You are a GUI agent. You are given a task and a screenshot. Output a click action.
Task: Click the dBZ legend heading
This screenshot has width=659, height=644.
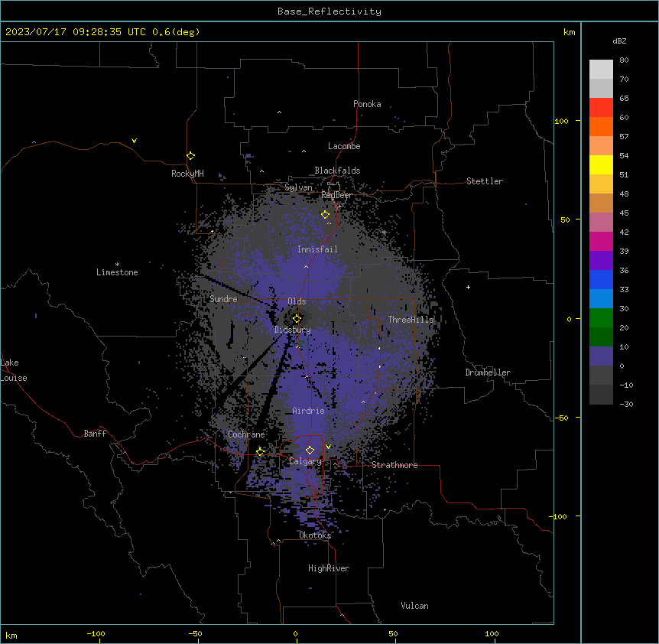(619, 41)
